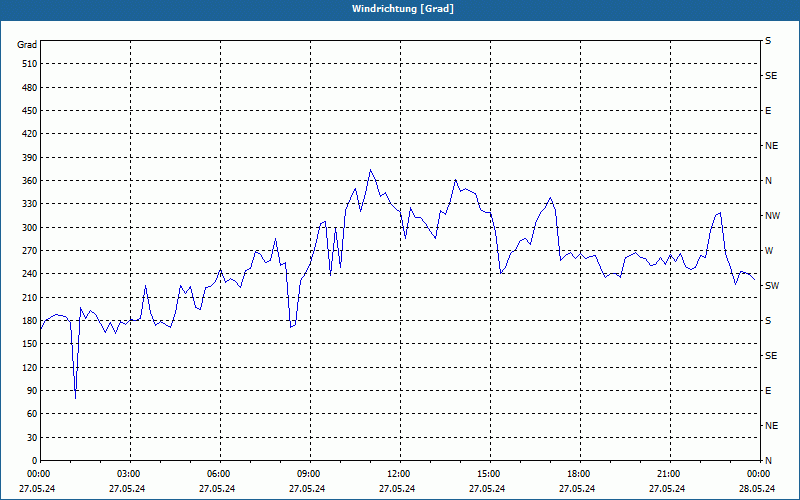This screenshot has height=500, width=800.
Task: Click the 03:00 time label
Action: click(128, 474)
